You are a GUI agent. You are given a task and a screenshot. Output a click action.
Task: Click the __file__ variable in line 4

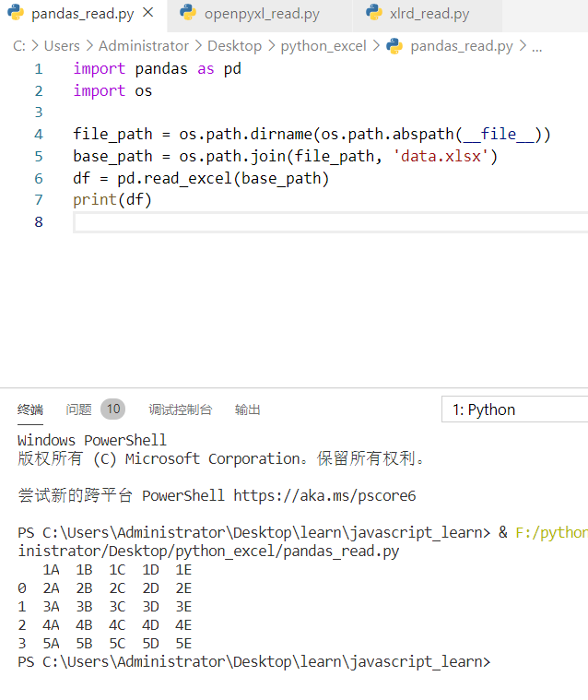coord(499,135)
